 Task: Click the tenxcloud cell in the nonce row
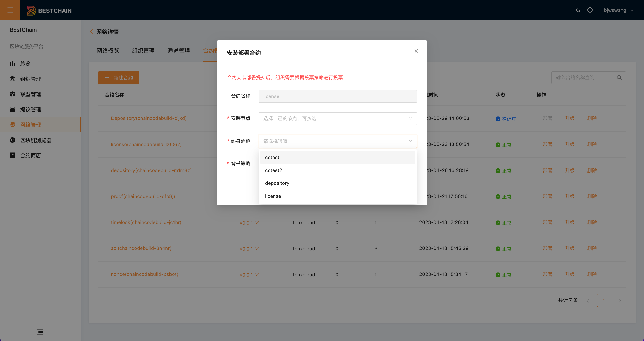304,275
